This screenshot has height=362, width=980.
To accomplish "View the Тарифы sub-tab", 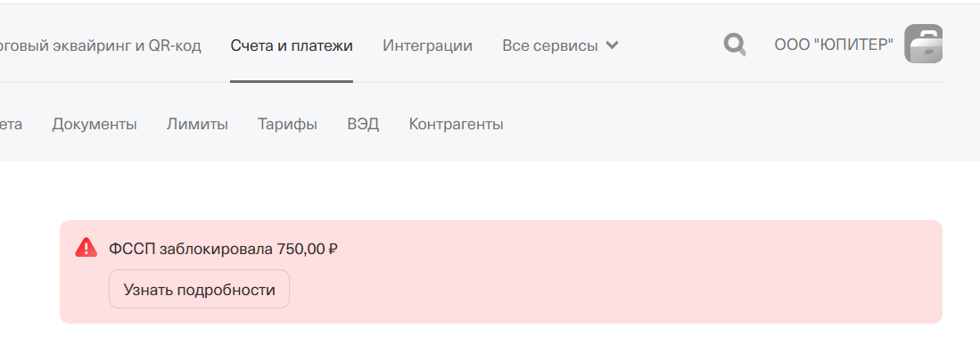I will (287, 124).
